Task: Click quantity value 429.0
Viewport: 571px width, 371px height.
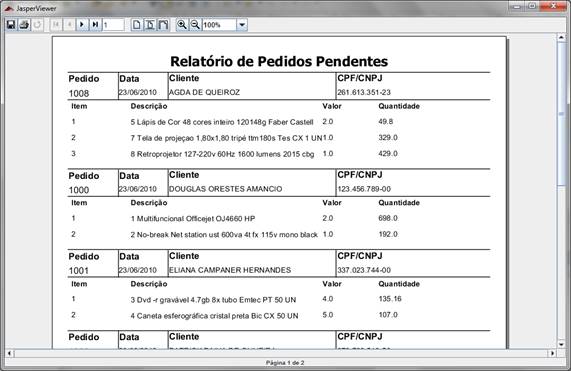Action: (x=388, y=154)
